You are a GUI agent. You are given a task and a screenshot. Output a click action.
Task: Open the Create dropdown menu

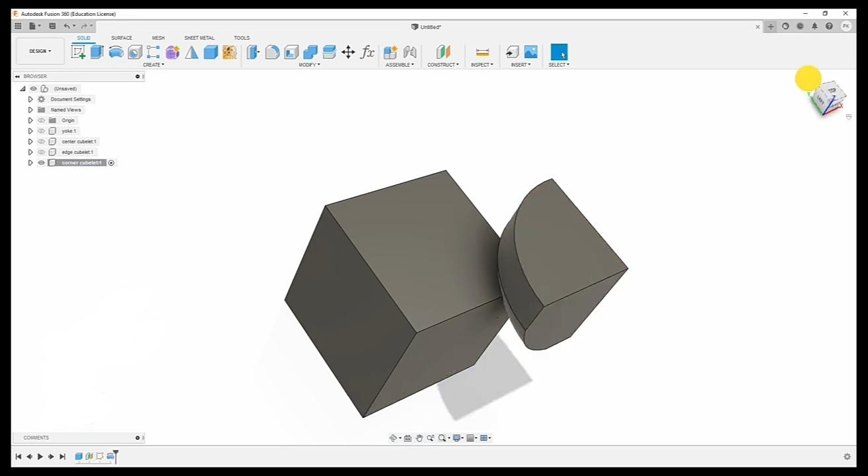click(153, 65)
